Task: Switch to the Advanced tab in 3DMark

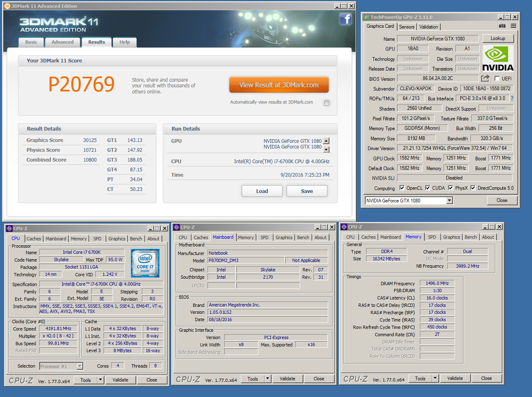Action: pyautogui.click(x=63, y=42)
